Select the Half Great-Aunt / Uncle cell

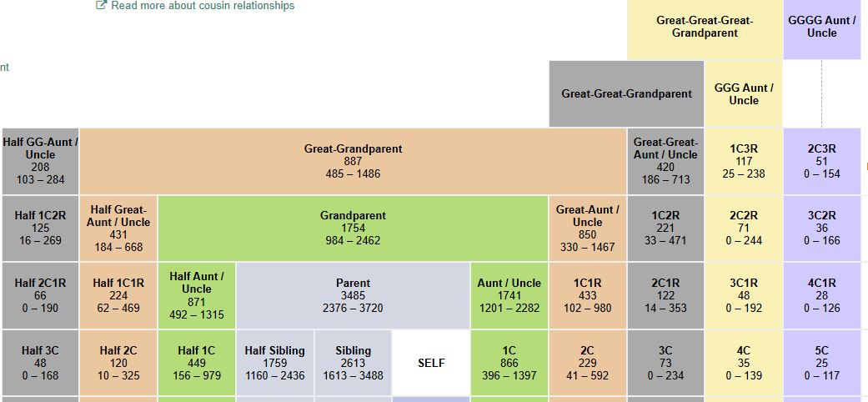pyautogui.click(x=118, y=228)
